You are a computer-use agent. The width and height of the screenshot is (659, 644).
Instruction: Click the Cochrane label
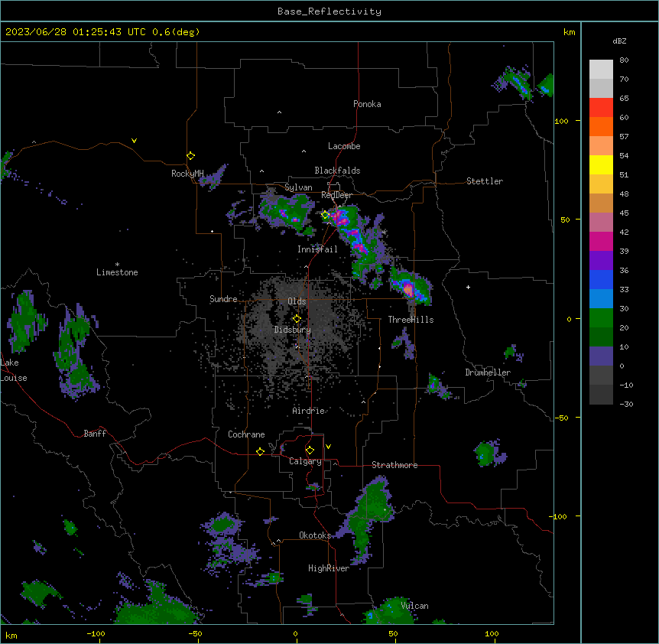[x=246, y=434]
